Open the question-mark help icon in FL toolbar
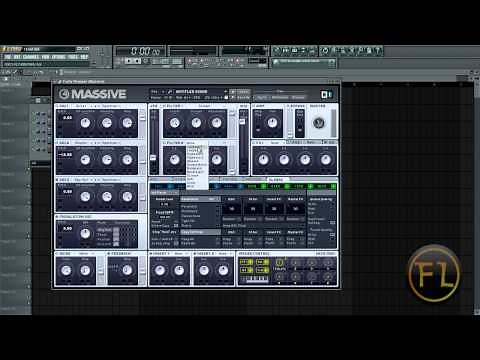This screenshot has width=480, height=360. (x=377, y=51)
